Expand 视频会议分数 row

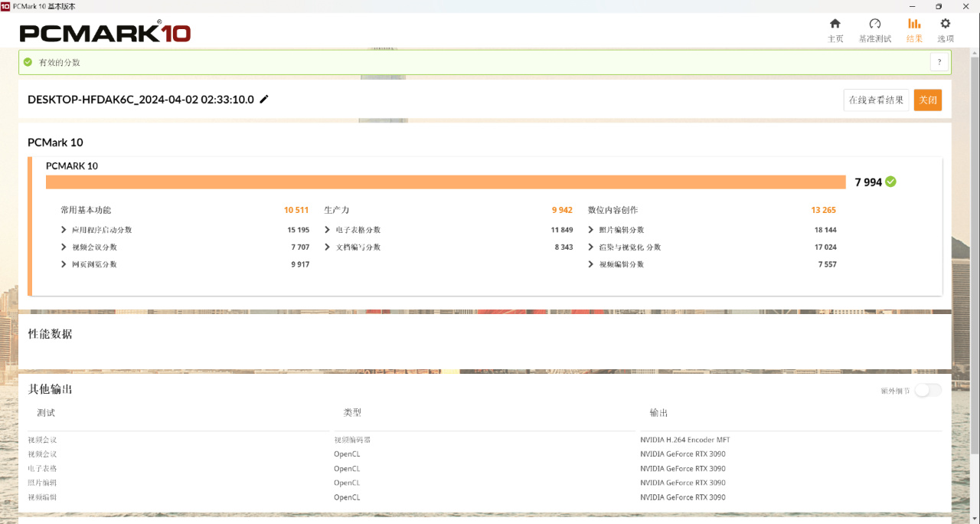(89, 247)
